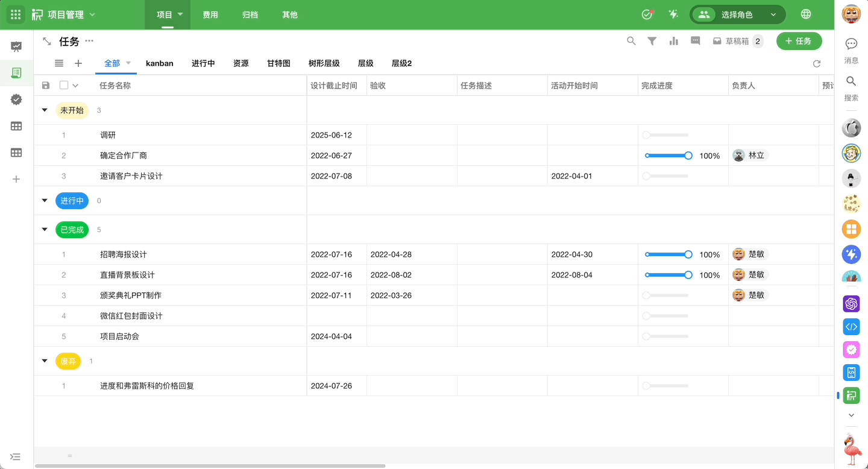The height and width of the screenshot is (469, 868).
Task: Click the save icon in table header
Action: (46, 86)
